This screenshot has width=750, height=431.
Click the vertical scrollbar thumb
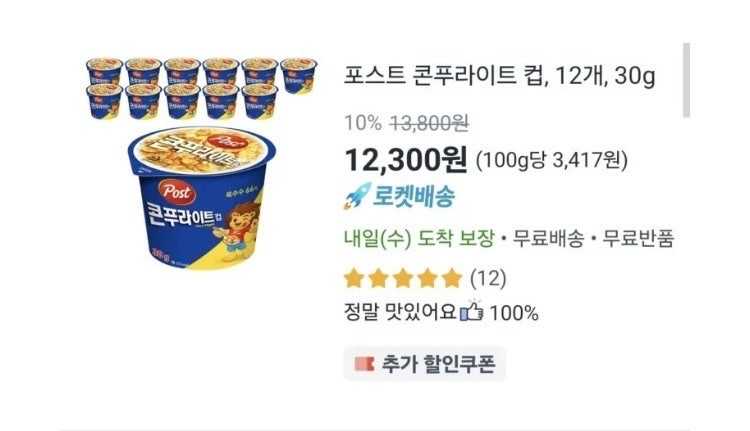click(686, 80)
